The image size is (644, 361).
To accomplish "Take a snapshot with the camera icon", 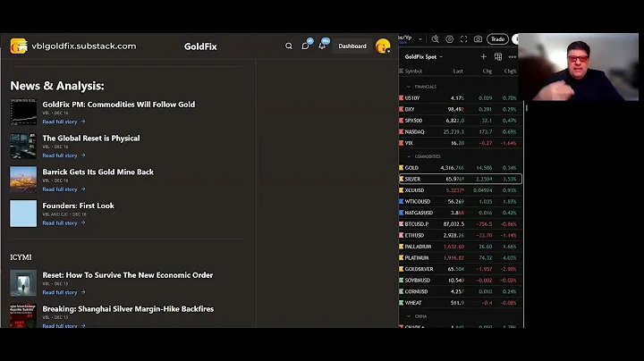I will (x=478, y=39).
